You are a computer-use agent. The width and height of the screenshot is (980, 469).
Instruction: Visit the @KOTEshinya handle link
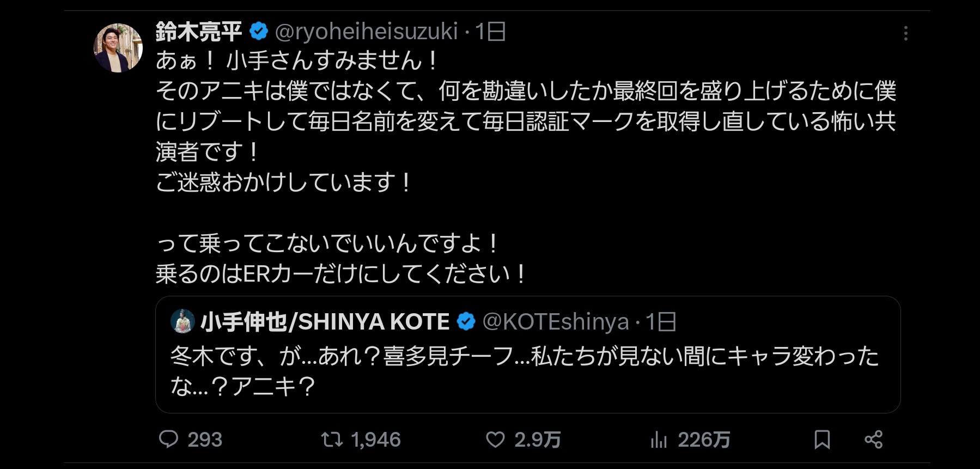click(x=556, y=322)
